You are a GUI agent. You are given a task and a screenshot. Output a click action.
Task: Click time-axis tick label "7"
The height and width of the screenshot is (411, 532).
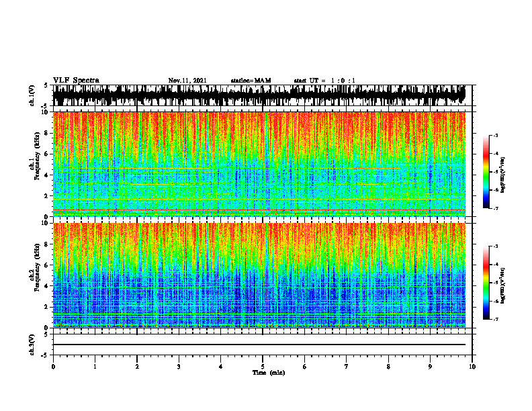click(x=347, y=367)
